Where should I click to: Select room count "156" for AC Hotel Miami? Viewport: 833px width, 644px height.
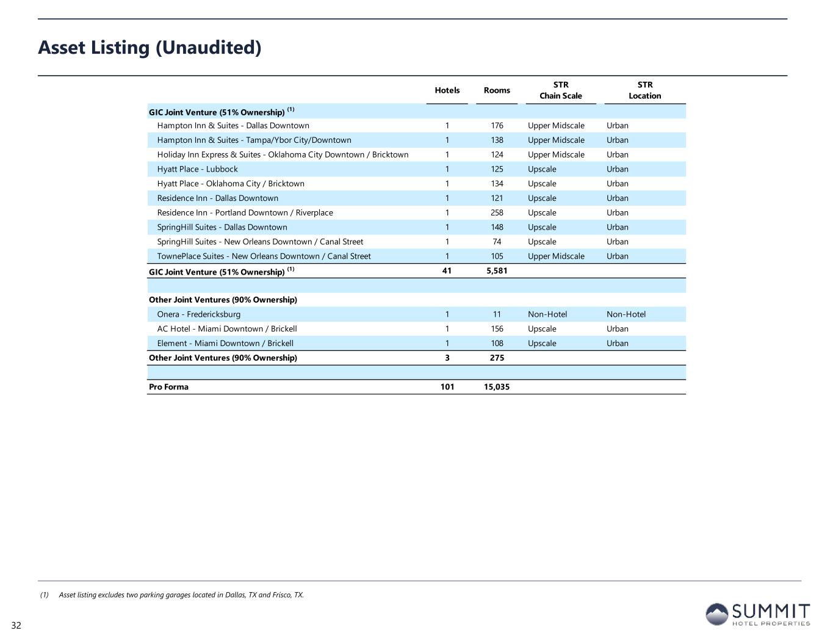tap(497, 329)
